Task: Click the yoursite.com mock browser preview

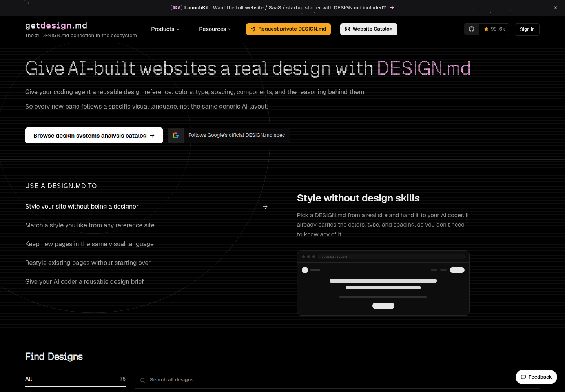Action: click(383, 283)
